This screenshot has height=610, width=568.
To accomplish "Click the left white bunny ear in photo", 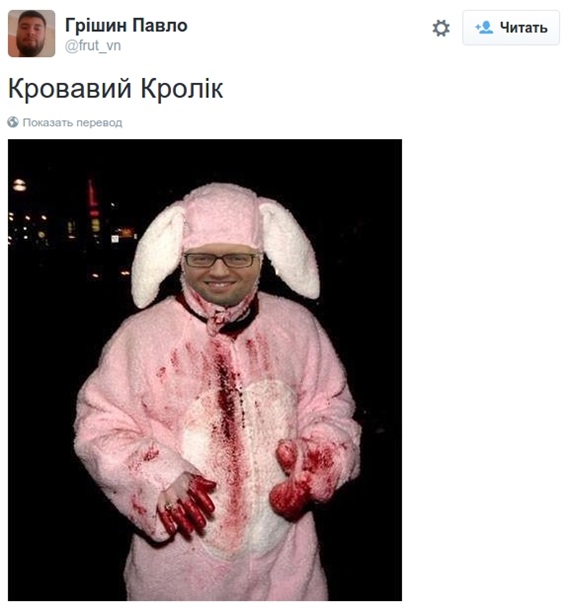I will tap(157, 257).
